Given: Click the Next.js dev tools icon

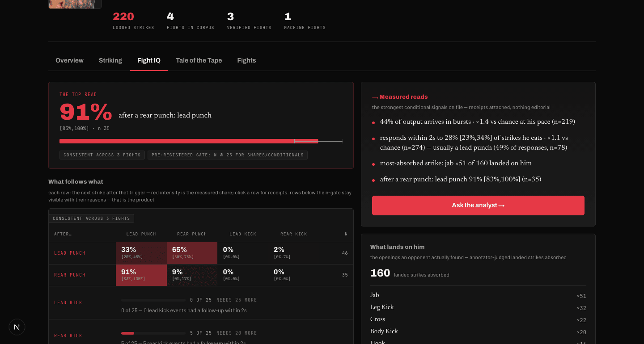Looking at the screenshot, I should tap(17, 327).
